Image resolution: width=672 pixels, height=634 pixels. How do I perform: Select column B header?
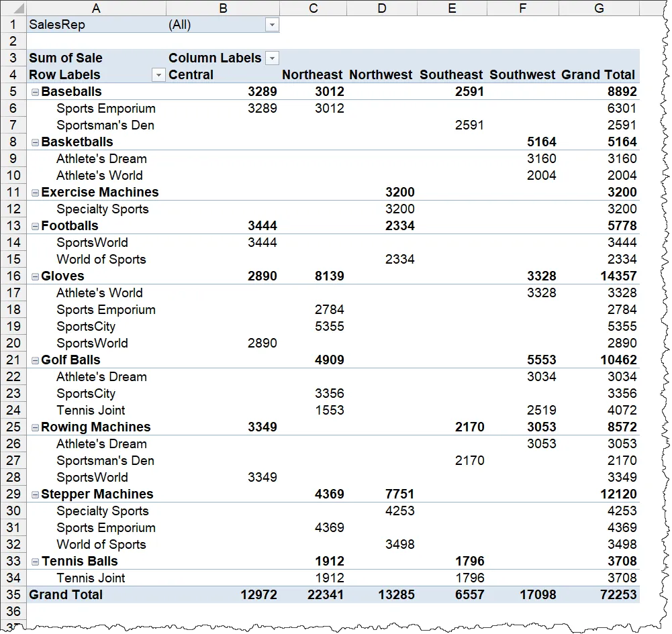(x=222, y=8)
